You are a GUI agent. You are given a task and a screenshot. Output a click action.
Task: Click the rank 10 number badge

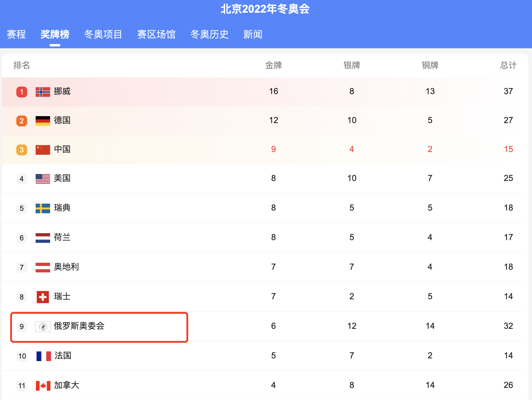[x=22, y=356]
